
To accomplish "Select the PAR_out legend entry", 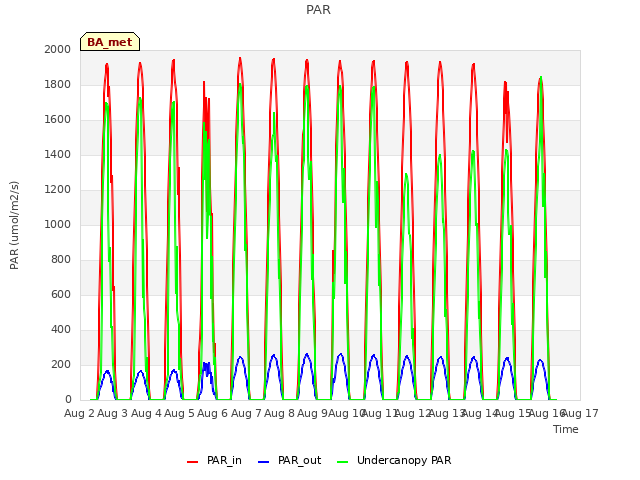I will click(x=289, y=460).
